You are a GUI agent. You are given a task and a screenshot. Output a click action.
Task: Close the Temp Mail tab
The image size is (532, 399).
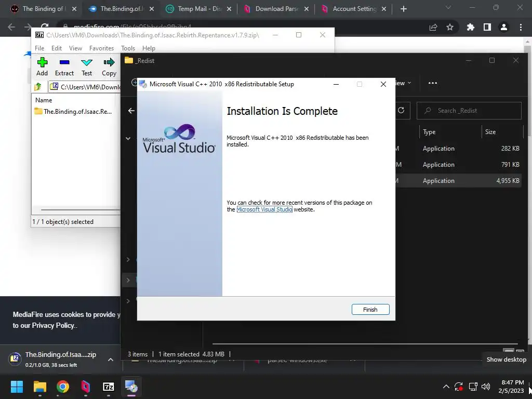[x=229, y=9]
